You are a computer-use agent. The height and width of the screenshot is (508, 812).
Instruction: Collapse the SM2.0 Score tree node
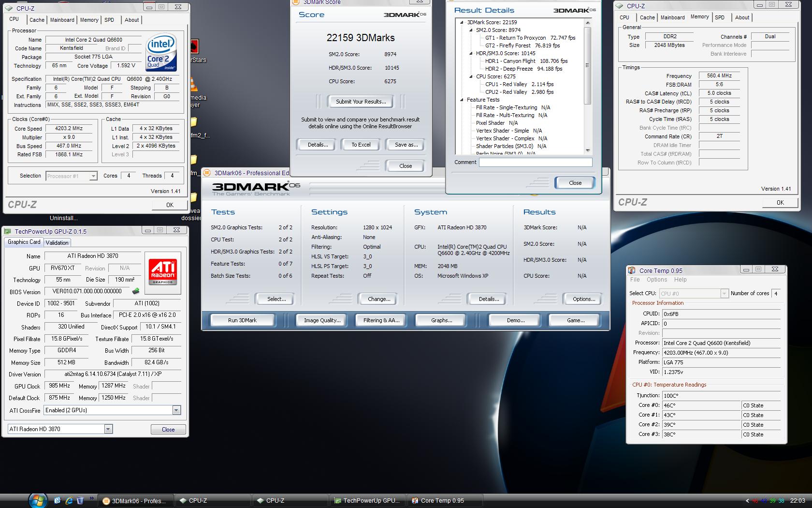tap(471, 30)
